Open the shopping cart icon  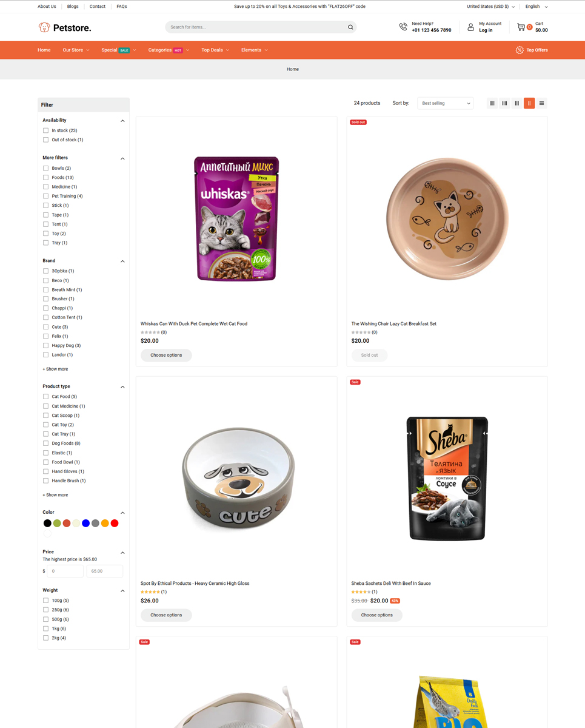point(521,27)
